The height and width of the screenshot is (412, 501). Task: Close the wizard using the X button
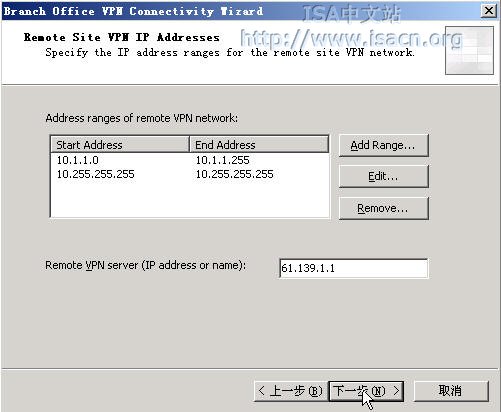489,11
